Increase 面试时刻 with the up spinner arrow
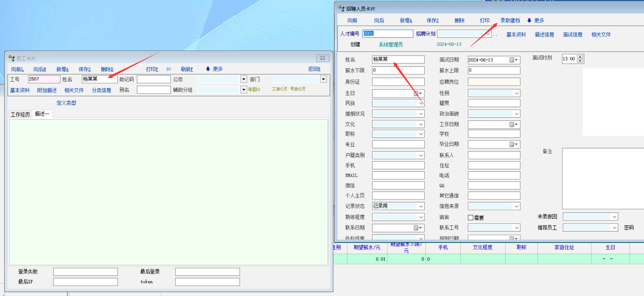Screen dimensions: 644x296 pos(580,57)
